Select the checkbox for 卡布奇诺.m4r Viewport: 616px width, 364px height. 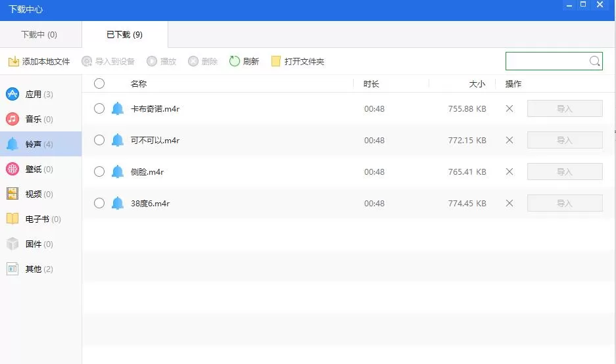pos(99,108)
